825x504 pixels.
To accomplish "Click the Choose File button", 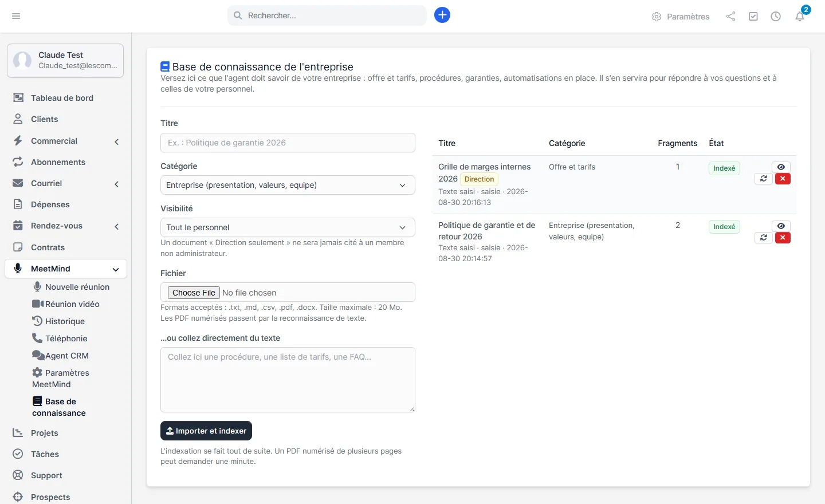I will 194,293.
